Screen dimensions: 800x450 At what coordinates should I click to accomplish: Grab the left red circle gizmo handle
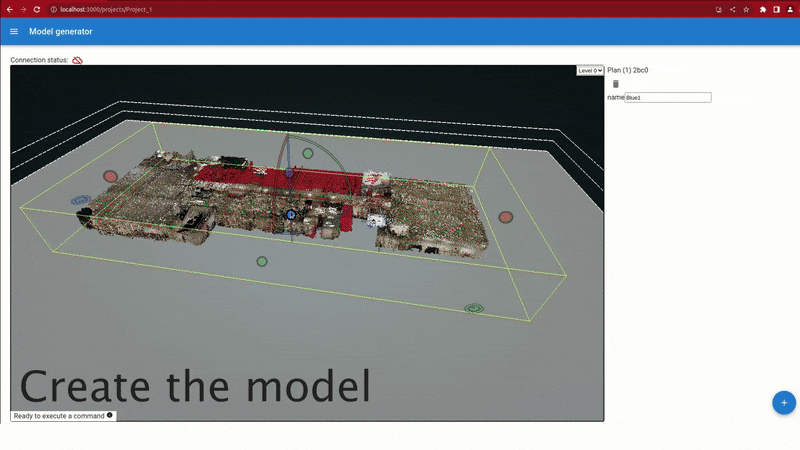pyautogui.click(x=110, y=176)
